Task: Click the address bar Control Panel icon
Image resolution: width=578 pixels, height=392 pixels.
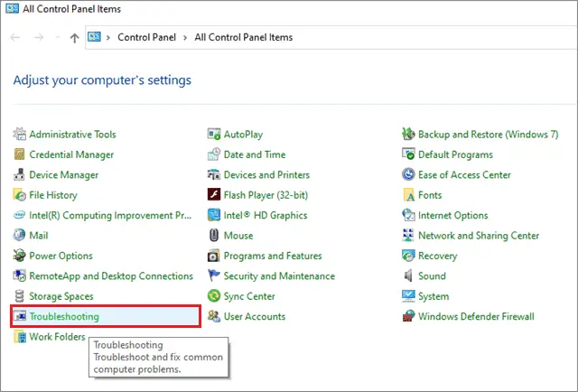Action: click(x=94, y=37)
